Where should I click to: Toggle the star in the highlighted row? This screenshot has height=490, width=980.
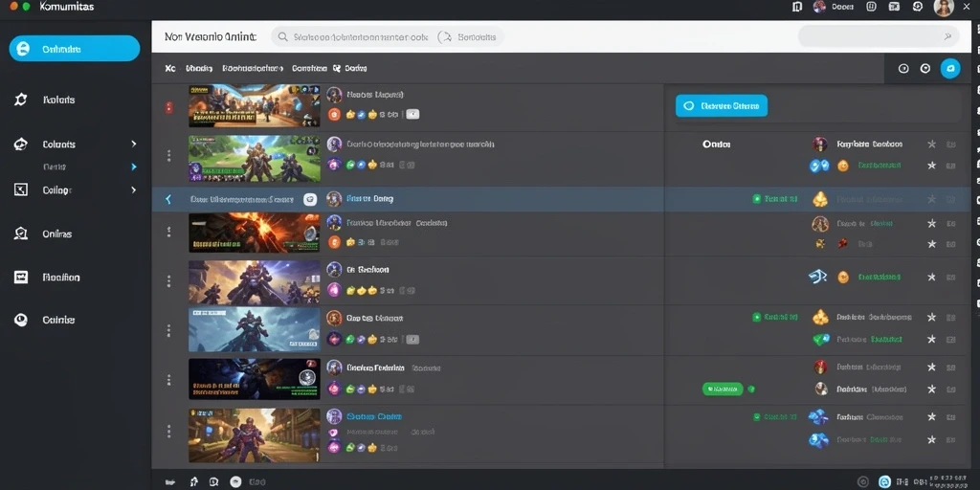(932, 199)
